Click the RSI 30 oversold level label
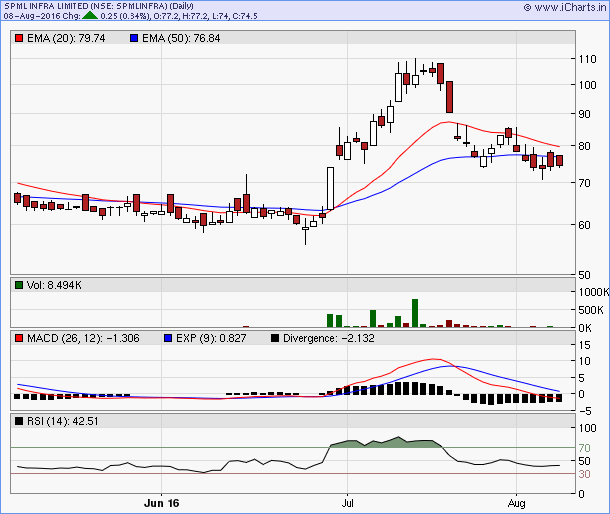 pyautogui.click(x=584, y=474)
